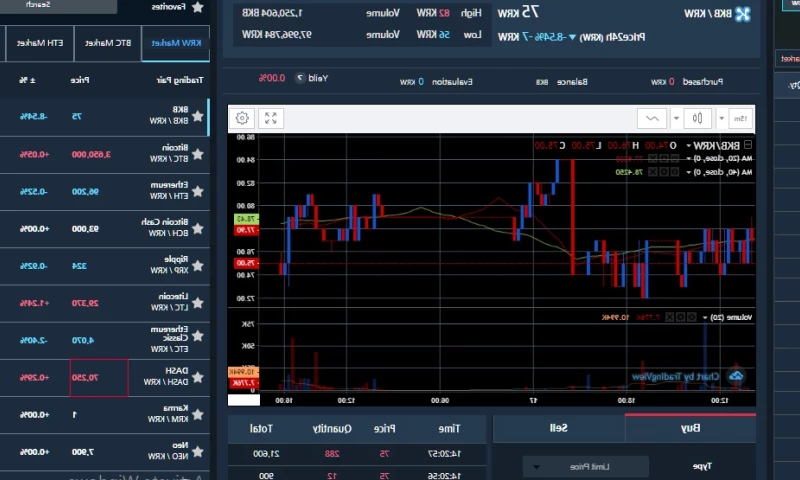The height and width of the screenshot is (480, 800).
Task: Star the Neo / KRW pair
Action: (198, 451)
